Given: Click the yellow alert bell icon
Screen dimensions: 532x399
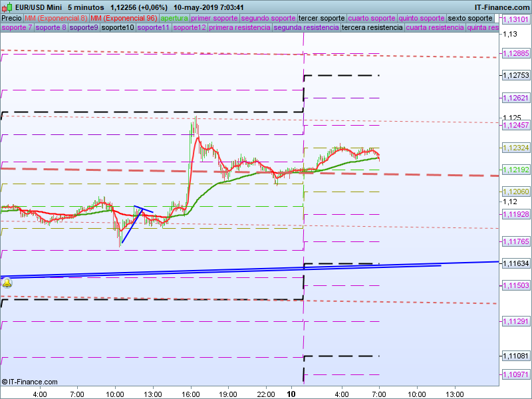Looking at the screenshot, I should tap(7, 283).
